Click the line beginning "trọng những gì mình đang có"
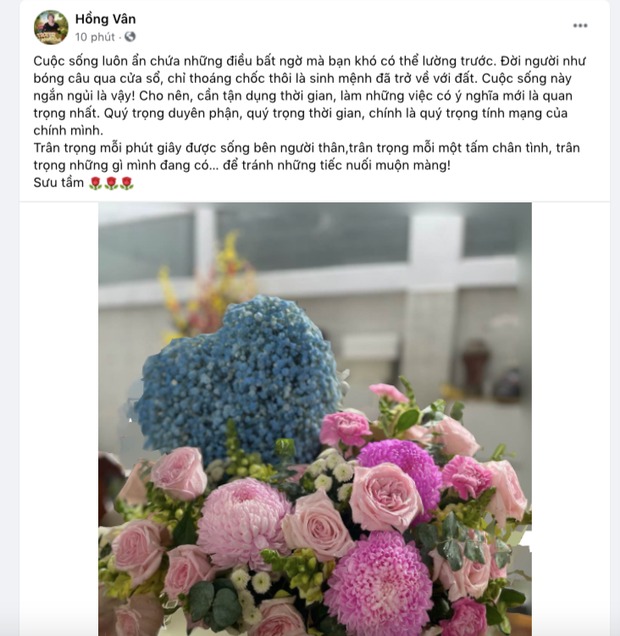The image size is (620, 636). 242,165
